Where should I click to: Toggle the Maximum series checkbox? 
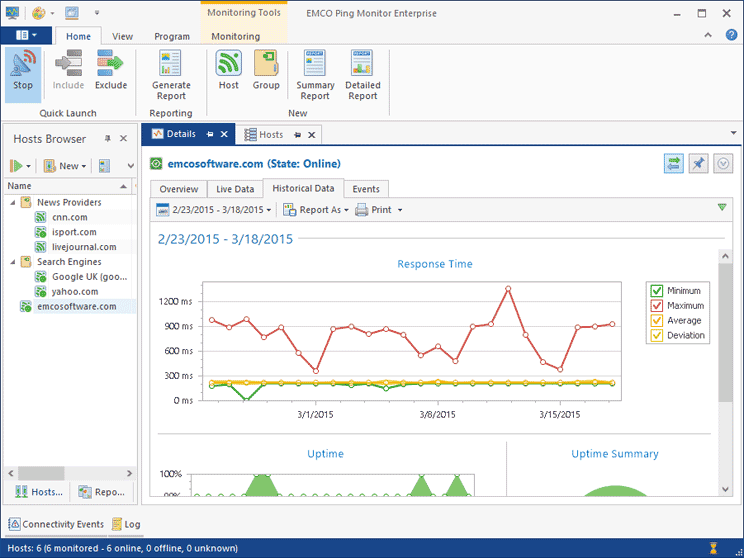(657, 306)
